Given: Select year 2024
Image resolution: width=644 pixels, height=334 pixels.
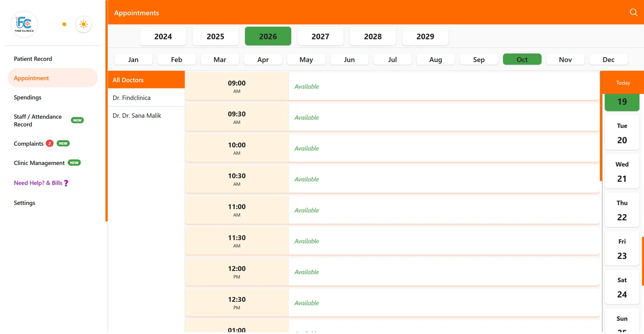Looking at the screenshot, I should pos(163,36).
